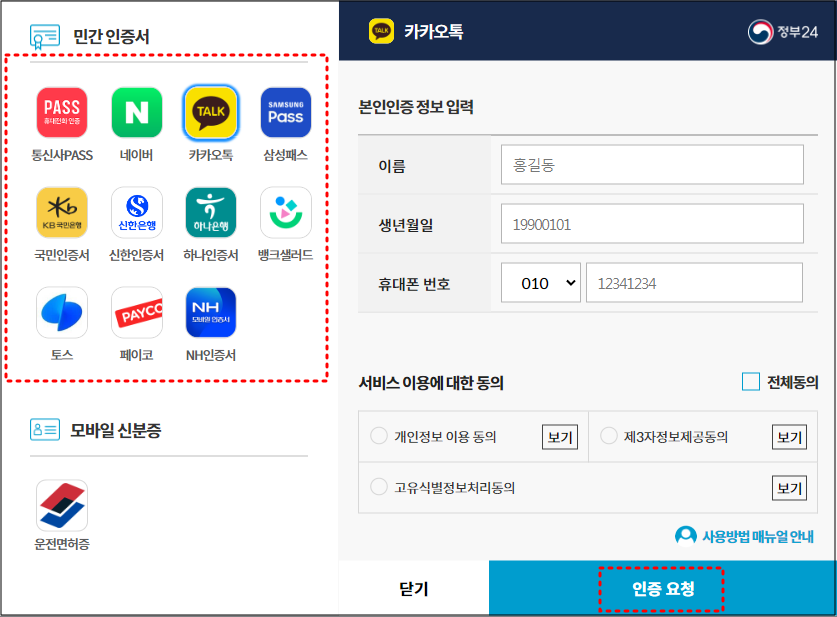Select the 뱅크샐러드 icon
Screen dimensions: 837x617
pyautogui.click(x=286, y=212)
